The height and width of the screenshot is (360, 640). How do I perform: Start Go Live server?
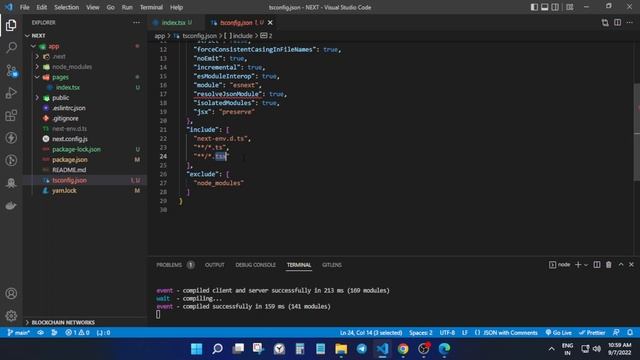click(558, 333)
